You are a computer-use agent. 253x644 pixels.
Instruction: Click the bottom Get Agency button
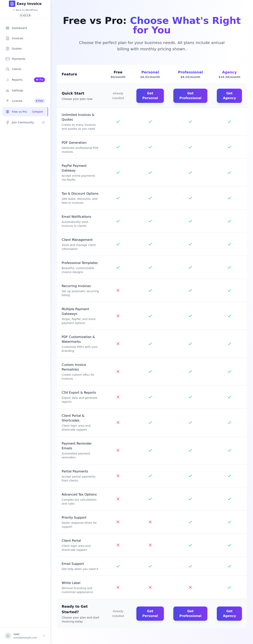(x=229, y=614)
